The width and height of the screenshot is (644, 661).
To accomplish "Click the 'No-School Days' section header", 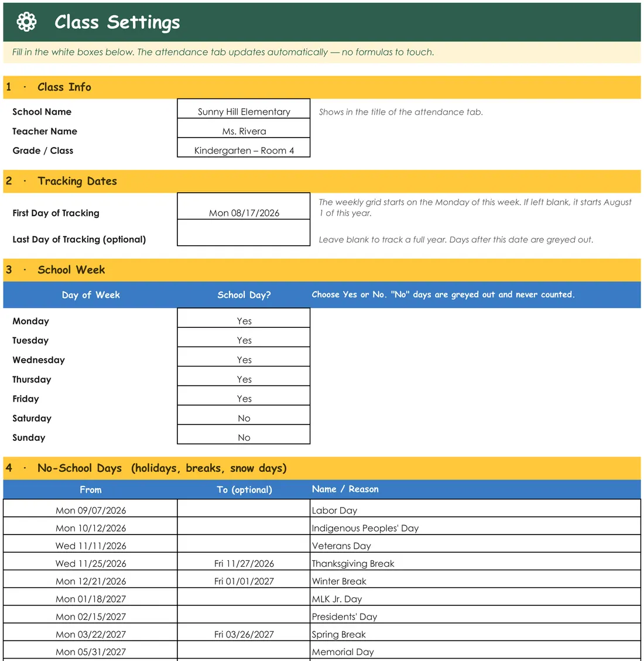I will pos(322,468).
